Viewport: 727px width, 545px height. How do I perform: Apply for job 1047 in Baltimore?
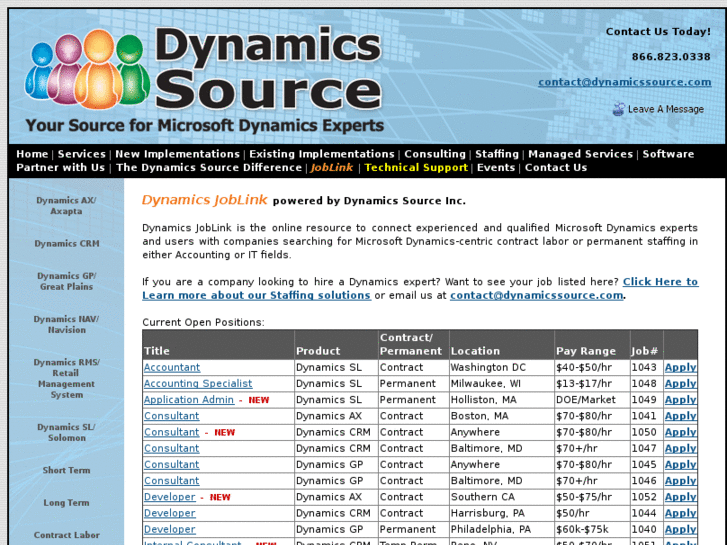click(680, 449)
